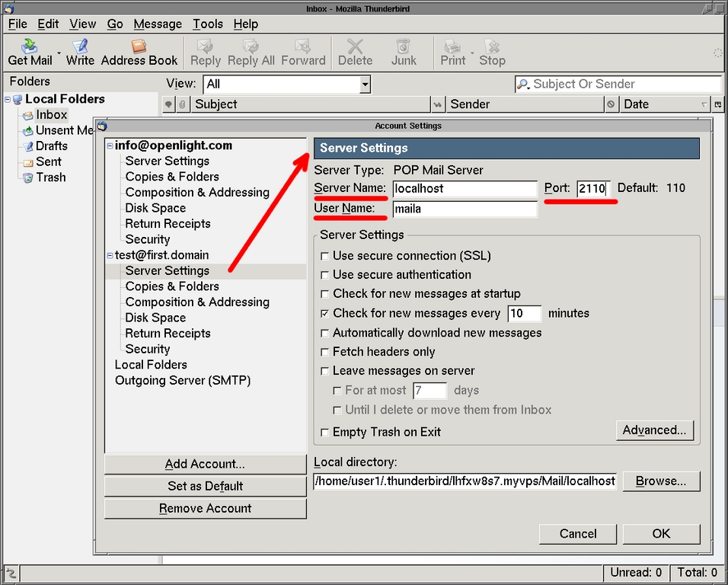
Task: Click the Write message icon
Action: [80, 47]
